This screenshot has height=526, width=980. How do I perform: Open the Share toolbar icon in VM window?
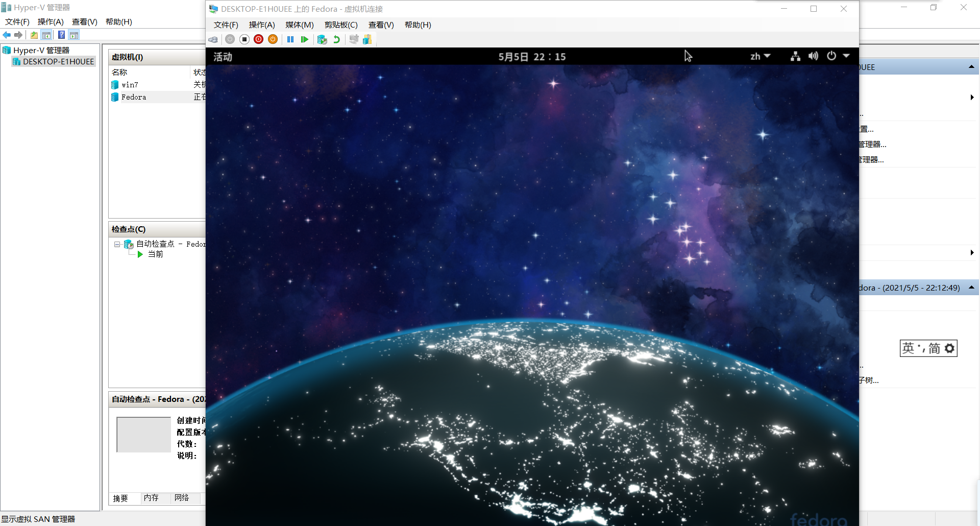coord(367,39)
